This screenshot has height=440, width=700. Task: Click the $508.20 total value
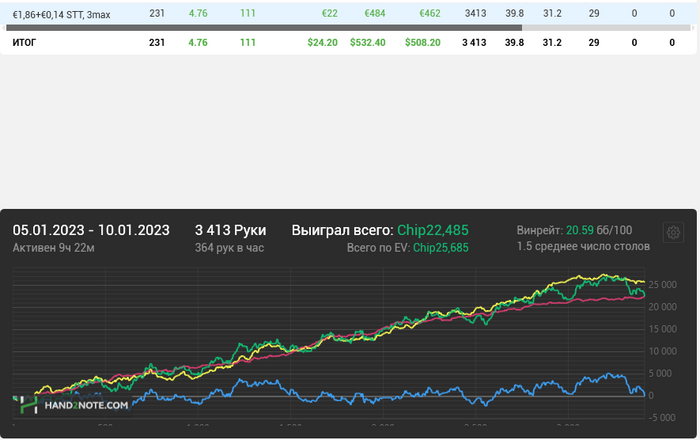[x=422, y=43]
